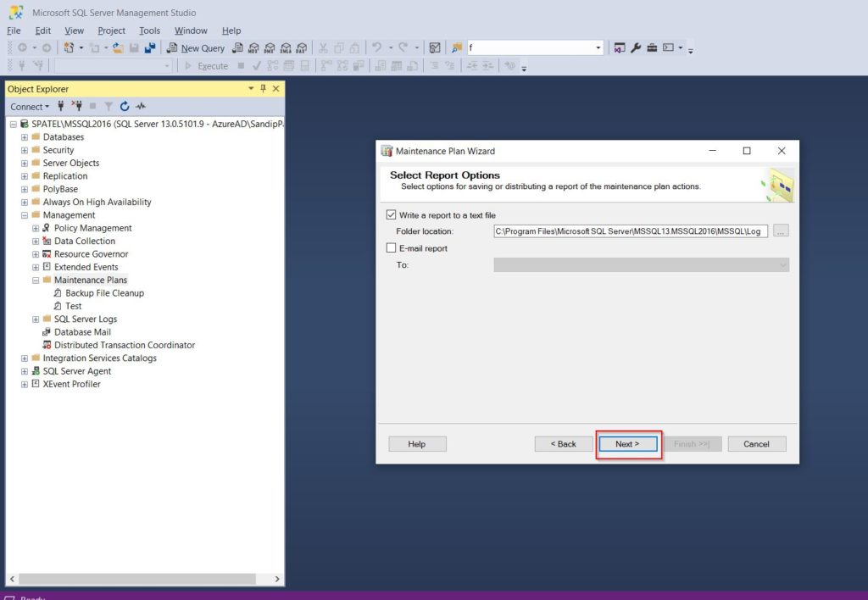Image resolution: width=868 pixels, height=600 pixels.
Task: Open Object Explorer window position dropdown
Action: click(251, 89)
